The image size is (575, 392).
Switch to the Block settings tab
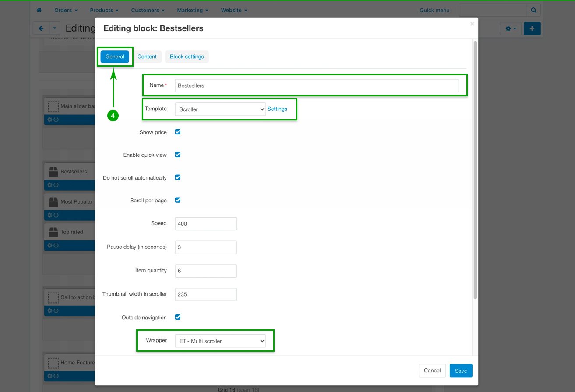[187, 57]
